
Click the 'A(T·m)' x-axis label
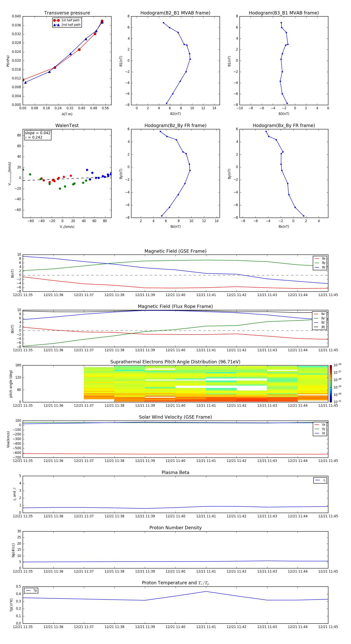click(x=67, y=114)
